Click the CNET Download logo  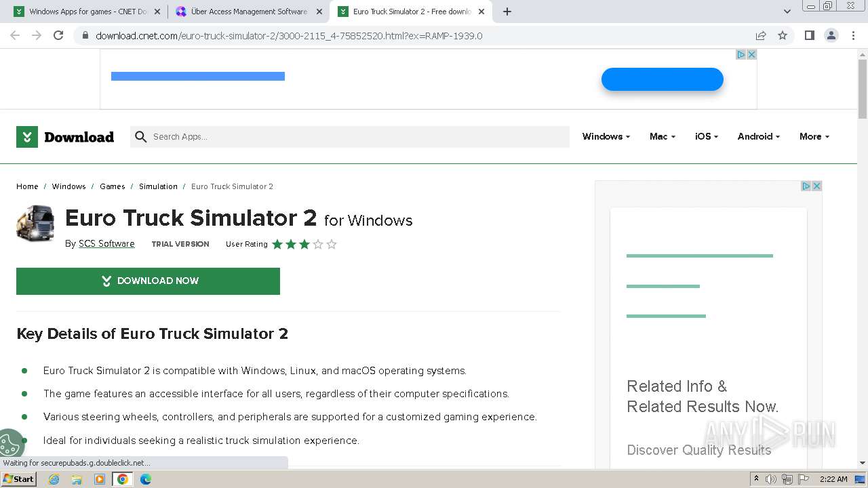click(65, 137)
